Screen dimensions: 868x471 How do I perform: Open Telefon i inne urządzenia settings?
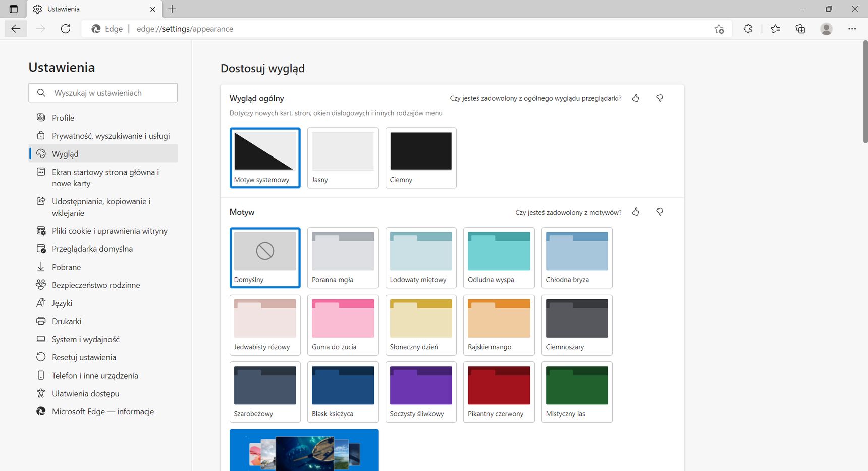103,376
